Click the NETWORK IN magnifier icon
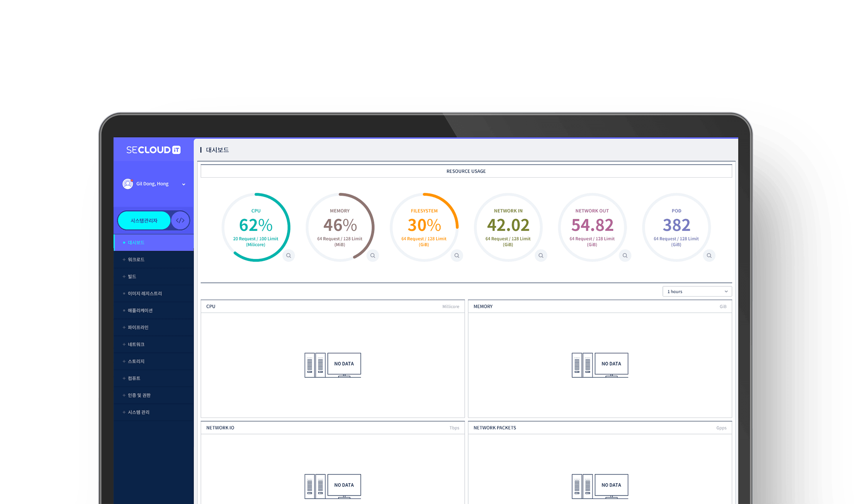Viewport: 854px width, 504px height. pyautogui.click(x=541, y=255)
